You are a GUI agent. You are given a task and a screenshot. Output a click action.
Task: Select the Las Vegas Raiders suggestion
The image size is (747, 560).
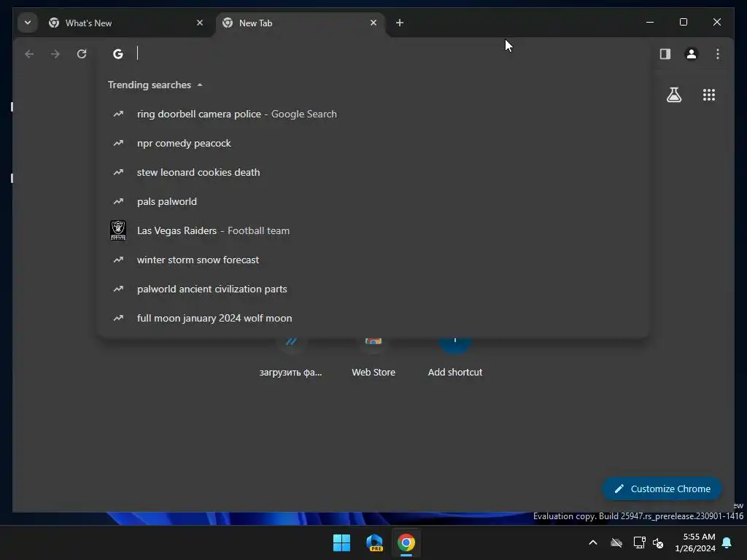click(373, 230)
